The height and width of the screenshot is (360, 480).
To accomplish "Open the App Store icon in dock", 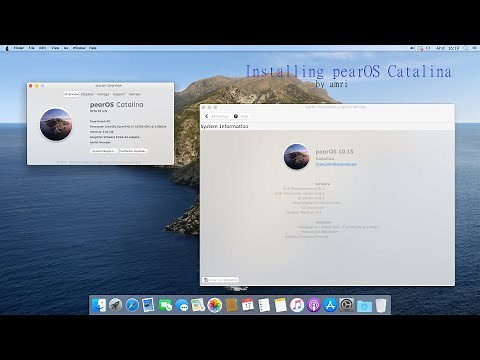I will [330, 305].
